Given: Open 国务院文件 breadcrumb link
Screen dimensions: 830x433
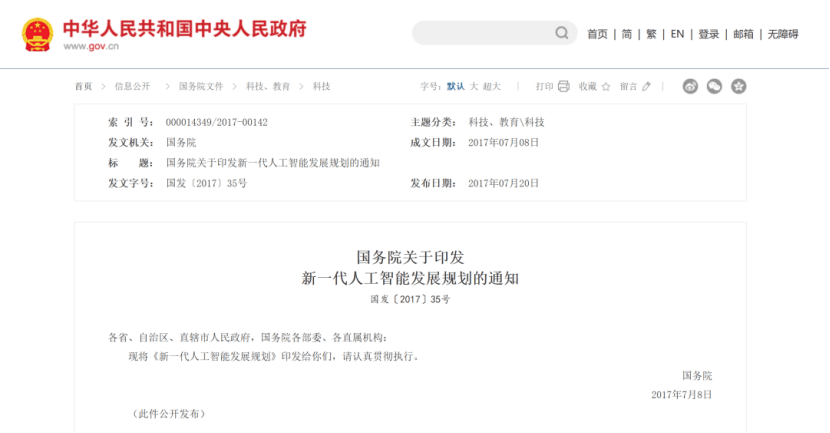Looking at the screenshot, I should pyautogui.click(x=201, y=87).
